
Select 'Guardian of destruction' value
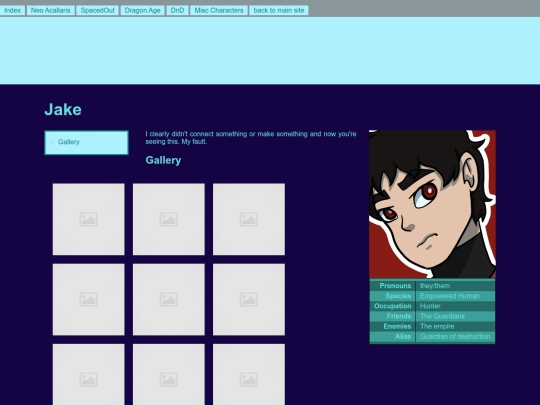coord(455,336)
